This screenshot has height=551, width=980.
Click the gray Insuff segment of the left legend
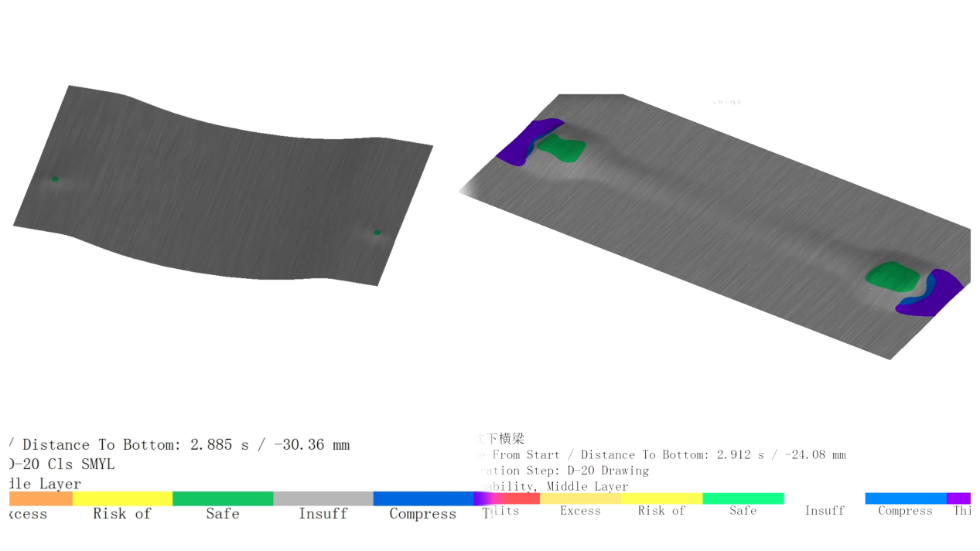tap(323, 498)
